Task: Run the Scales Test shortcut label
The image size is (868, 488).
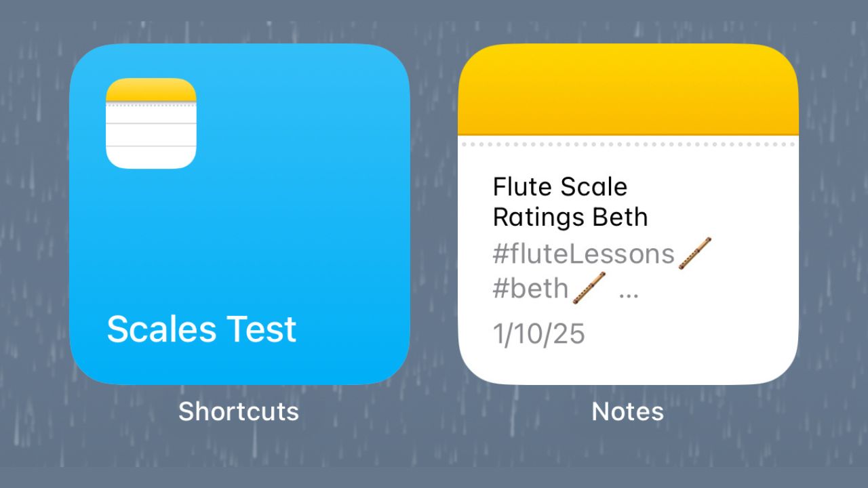Action: (201, 329)
